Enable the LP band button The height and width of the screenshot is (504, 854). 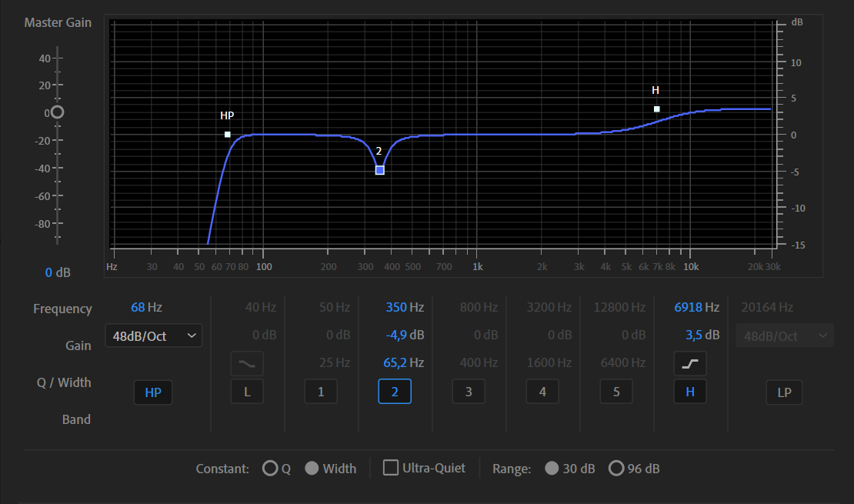pyautogui.click(x=784, y=392)
